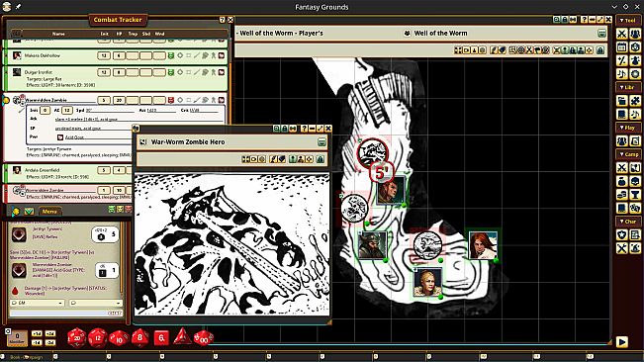The image size is (644, 362).
Task: Roll the red d8 die
Action: pyautogui.click(x=140, y=337)
